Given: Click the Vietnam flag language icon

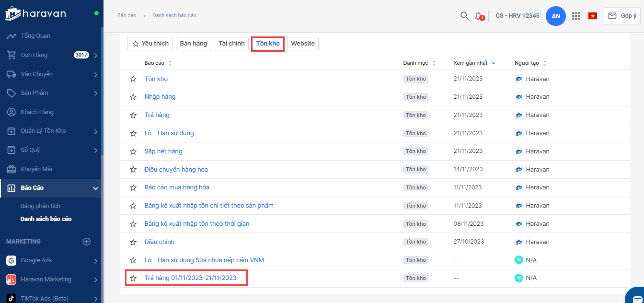Looking at the screenshot, I should 593,16.
